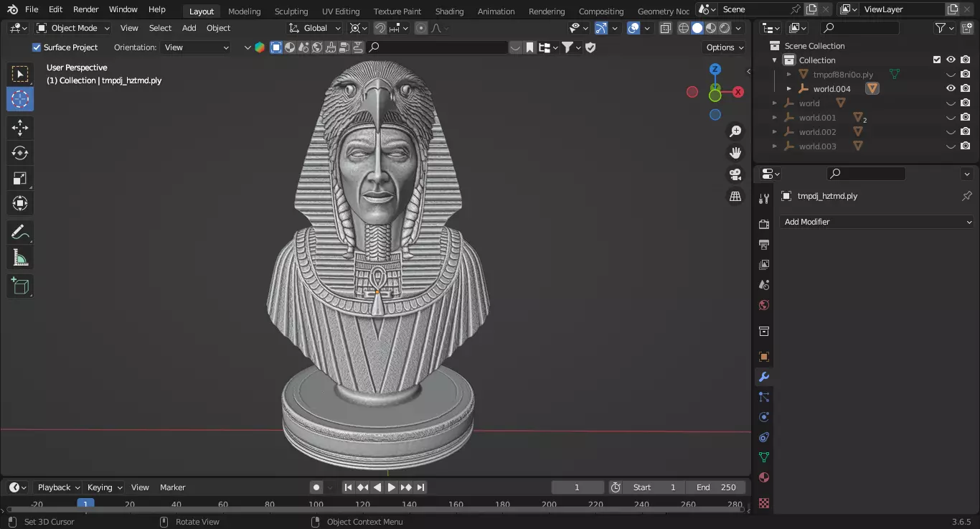Open Orientation View dropdown
Viewport: 980px width, 529px height.
[197, 47]
